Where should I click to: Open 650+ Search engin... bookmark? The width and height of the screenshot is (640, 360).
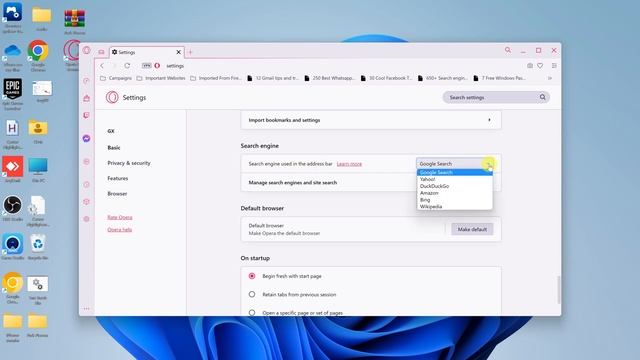click(x=442, y=78)
